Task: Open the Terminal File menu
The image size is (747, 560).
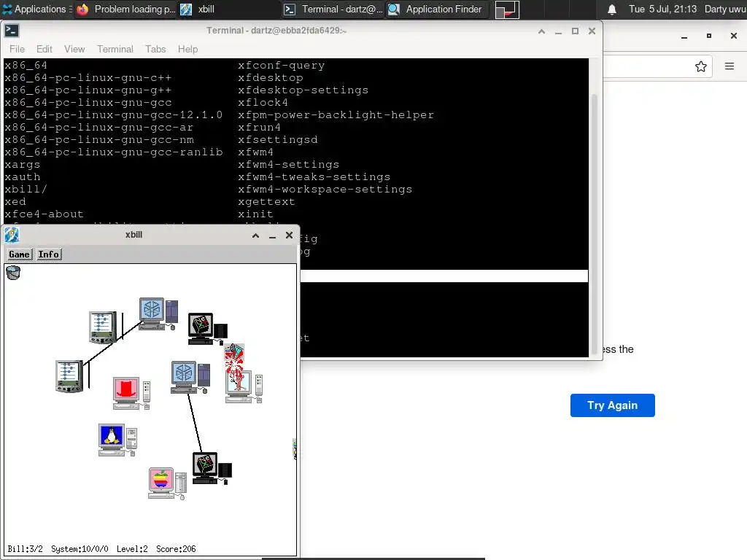Action: tap(18, 49)
